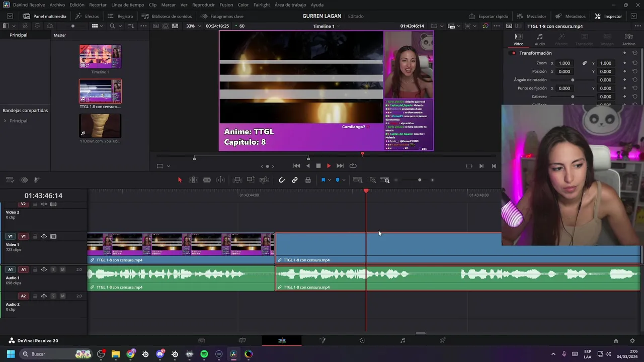Mute the Audio 2 track

pyautogui.click(x=62, y=296)
